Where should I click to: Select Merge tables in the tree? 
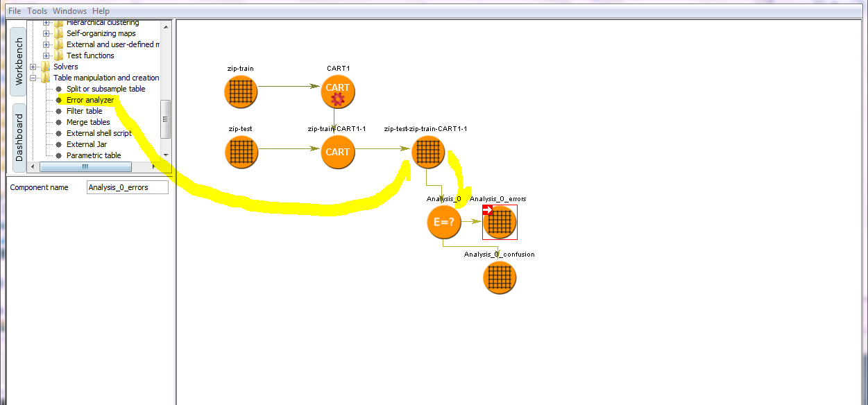tap(88, 122)
